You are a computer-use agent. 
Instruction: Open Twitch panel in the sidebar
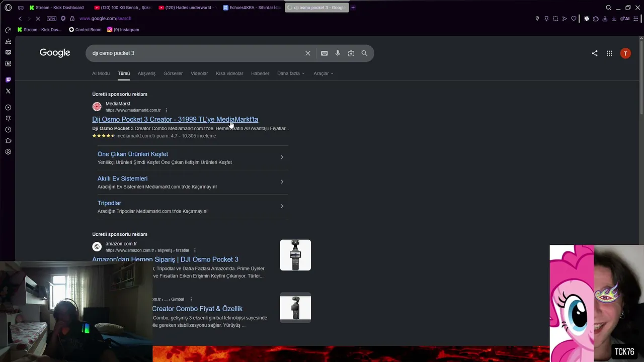pyautogui.click(x=8, y=80)
